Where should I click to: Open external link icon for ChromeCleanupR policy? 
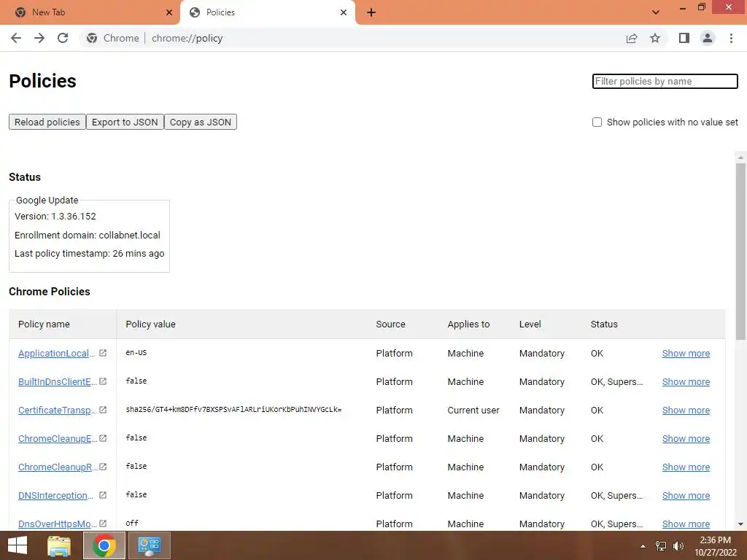click(102, 467)
